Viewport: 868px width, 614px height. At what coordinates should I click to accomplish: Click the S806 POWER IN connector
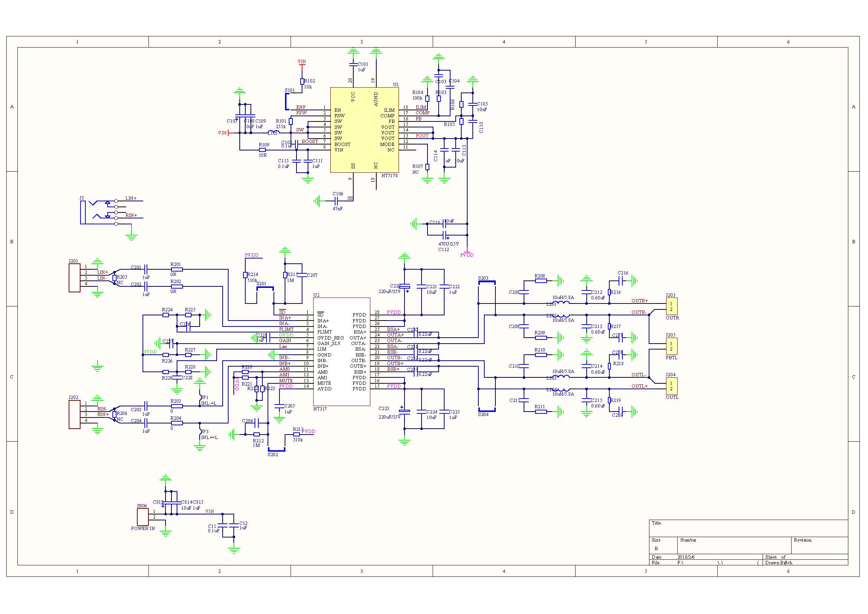(x=143, y=517)
